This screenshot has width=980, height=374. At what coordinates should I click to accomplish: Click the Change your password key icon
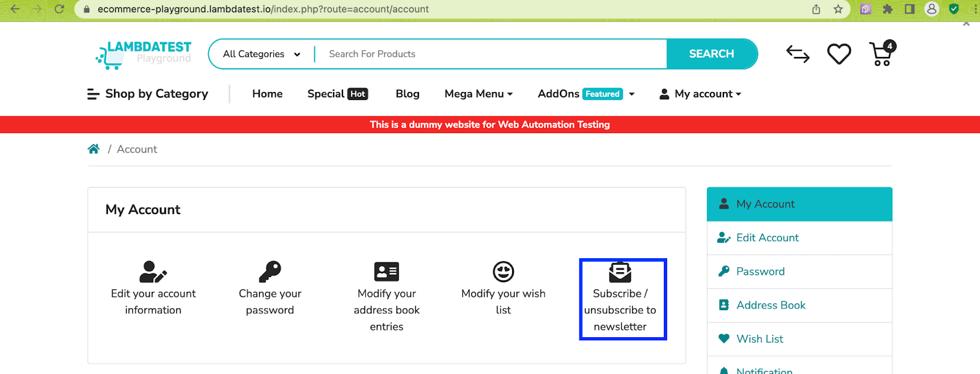270,272
